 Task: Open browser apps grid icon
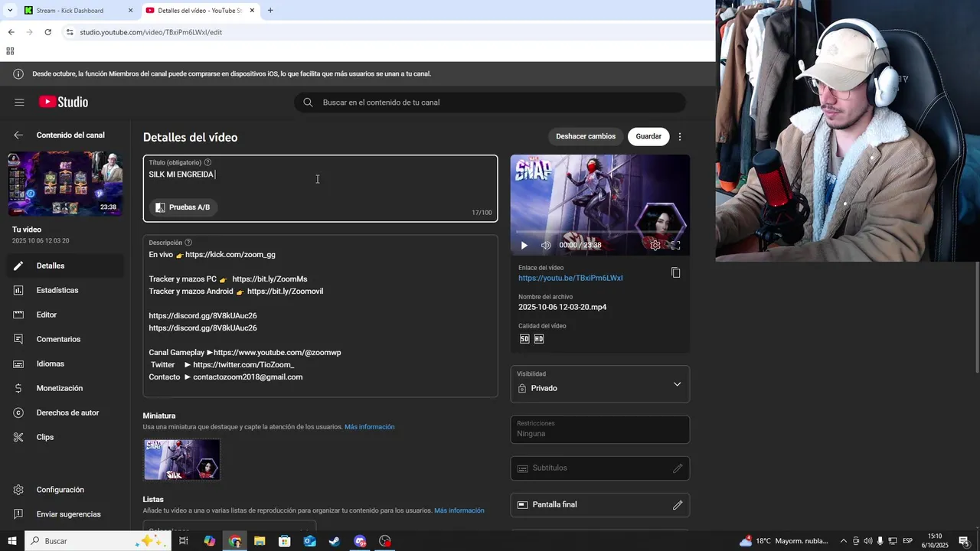click(x=10, y=51)
